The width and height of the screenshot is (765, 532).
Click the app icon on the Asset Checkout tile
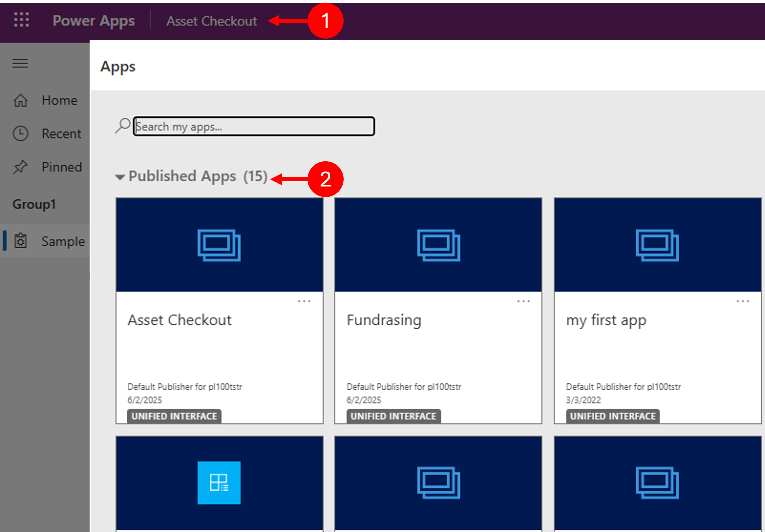pos(219,246)
